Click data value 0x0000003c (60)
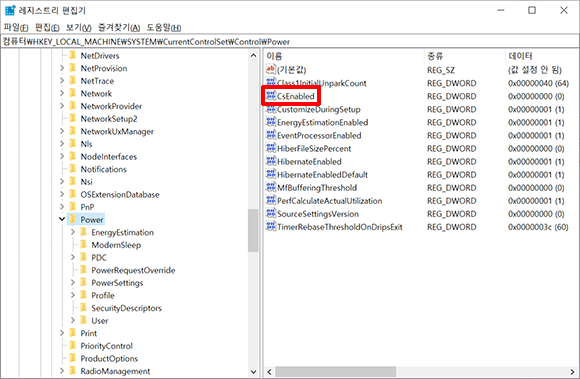 click(538, 227)
